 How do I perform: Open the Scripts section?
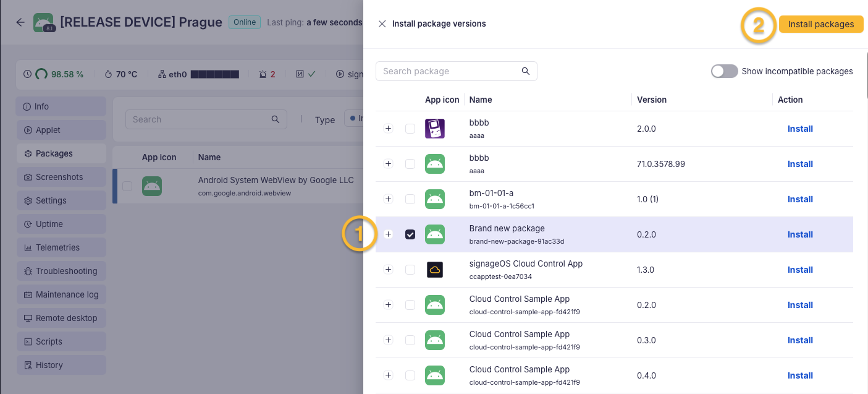coord(61,341)
